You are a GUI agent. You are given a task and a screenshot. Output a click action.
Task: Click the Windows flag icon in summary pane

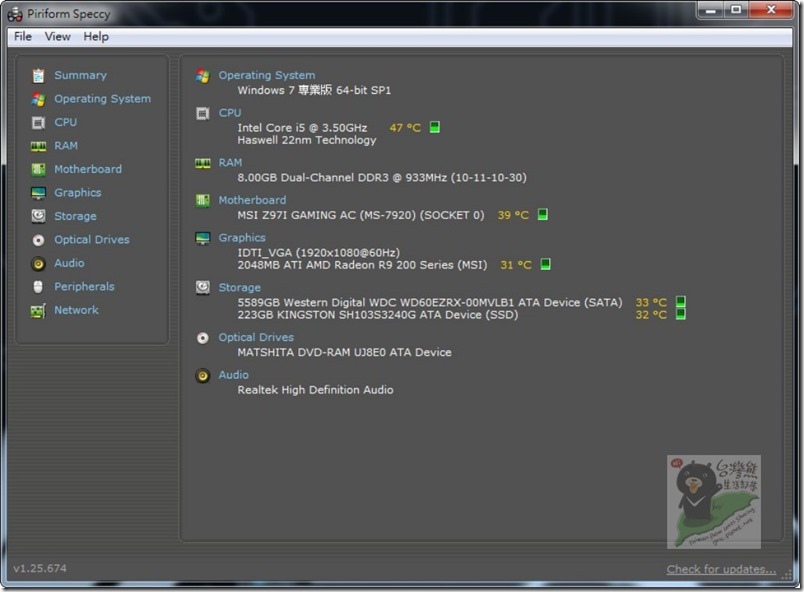[203, 76]
